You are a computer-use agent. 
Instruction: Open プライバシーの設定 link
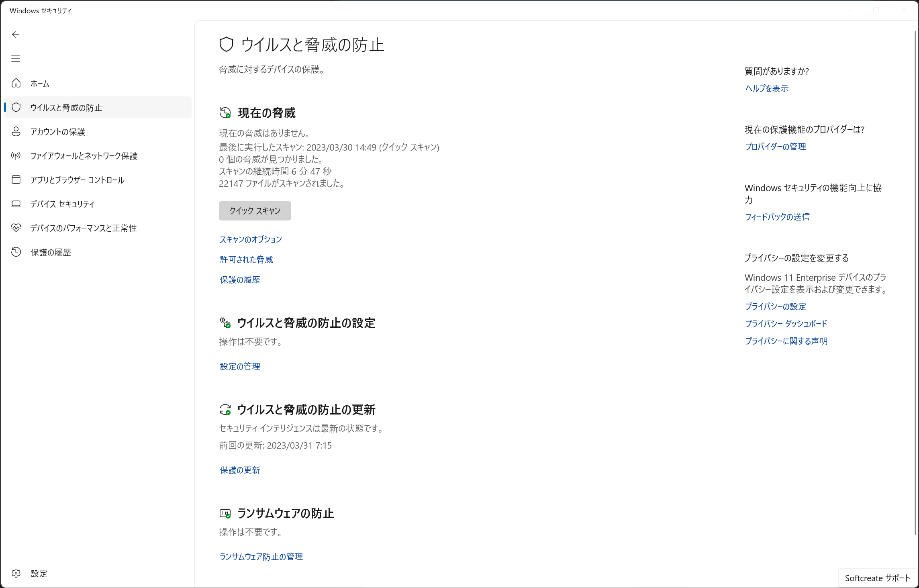[776, 306]
